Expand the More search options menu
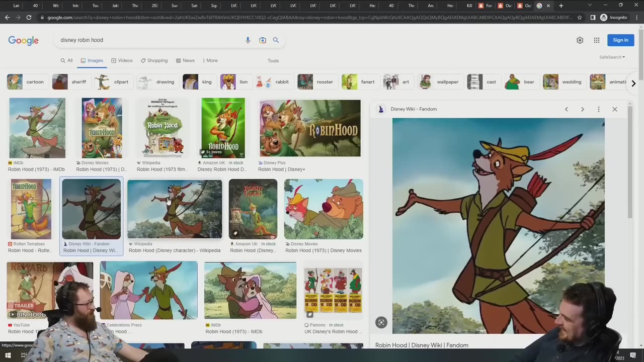Screen dimensions: 644x362 [x=210, y=60]
